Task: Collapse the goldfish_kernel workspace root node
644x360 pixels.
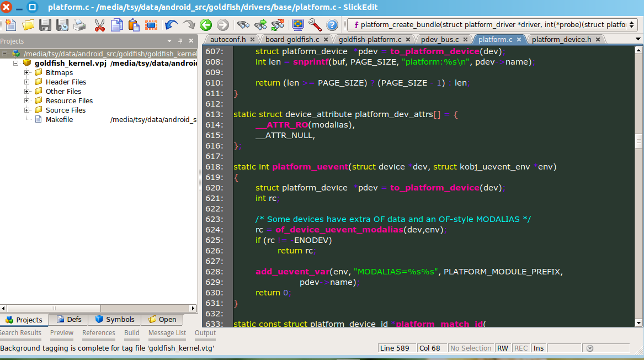Action: [x=4, y=54]
